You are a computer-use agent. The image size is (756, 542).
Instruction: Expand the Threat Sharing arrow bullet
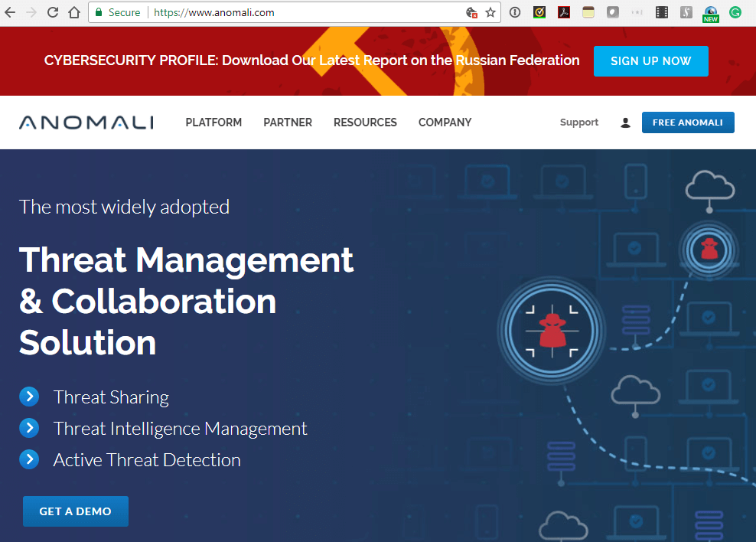[x=29, y=397]
